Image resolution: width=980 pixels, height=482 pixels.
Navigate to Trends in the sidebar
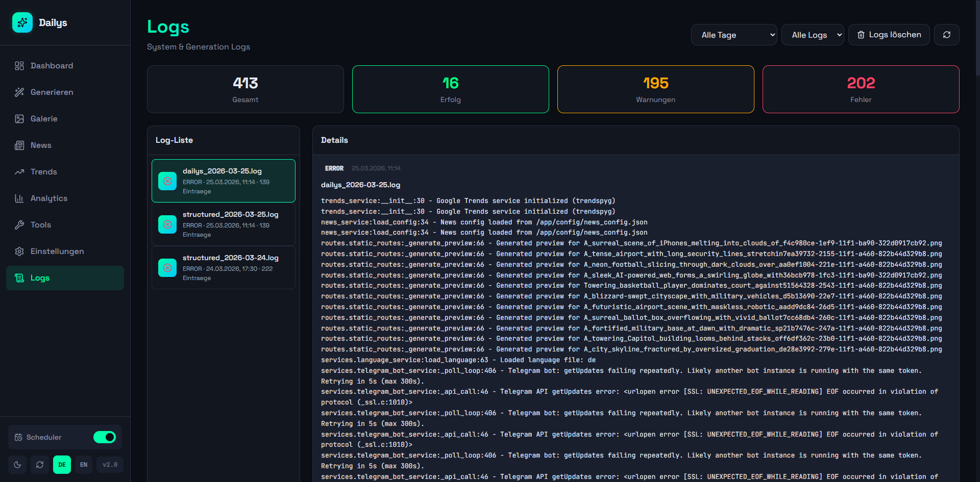43,172
